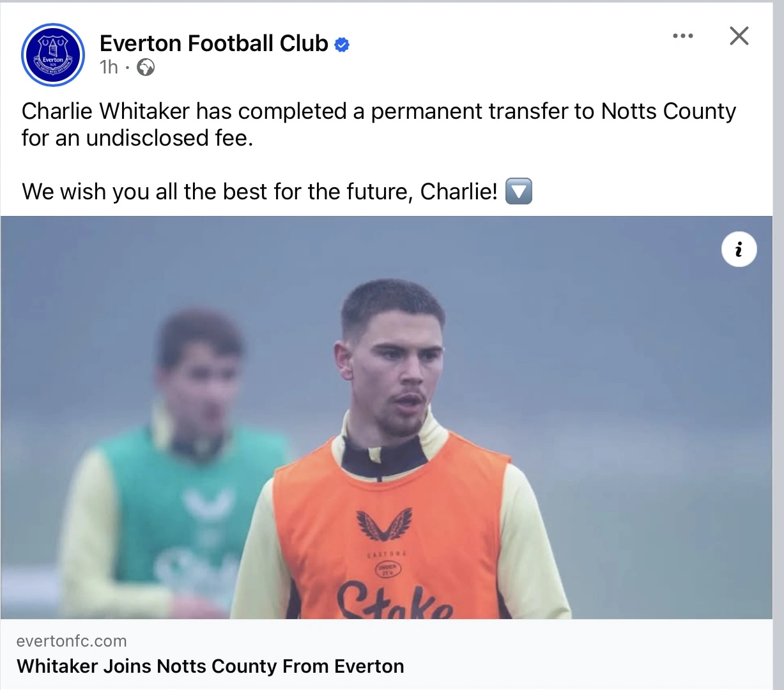Open the Everton Football Club page name
The image size is (784, 690).
(213, 43)
